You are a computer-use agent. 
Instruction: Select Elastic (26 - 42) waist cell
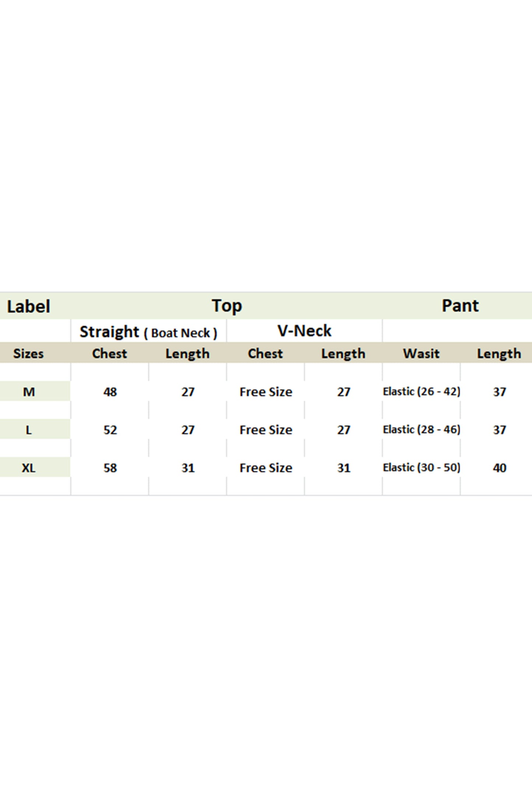[x=422, y=392]
